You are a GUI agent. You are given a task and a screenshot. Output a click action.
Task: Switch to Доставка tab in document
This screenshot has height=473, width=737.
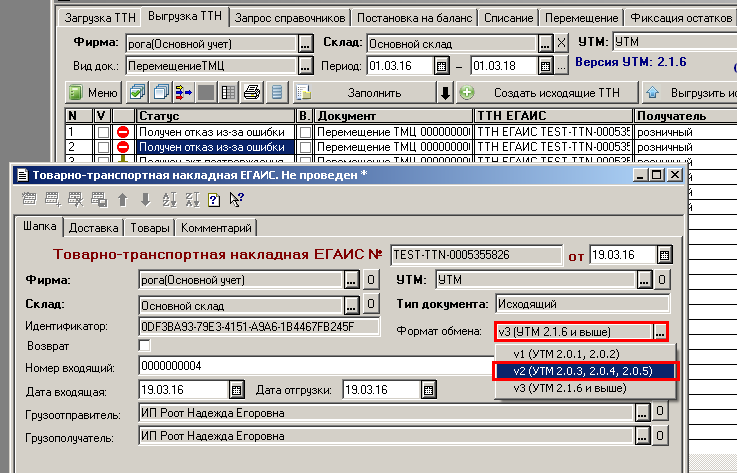point(93,228)
